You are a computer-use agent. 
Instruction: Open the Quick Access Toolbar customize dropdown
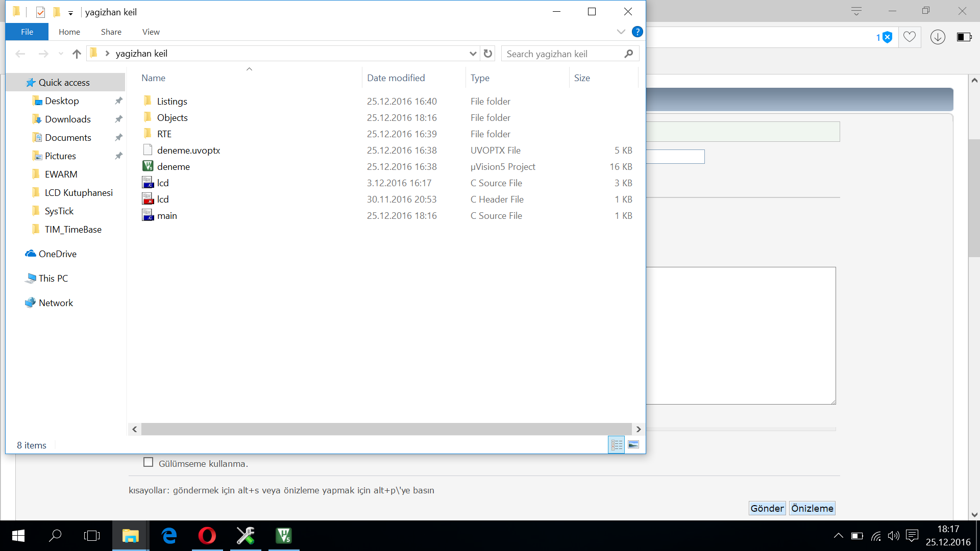tap(70, 13)
